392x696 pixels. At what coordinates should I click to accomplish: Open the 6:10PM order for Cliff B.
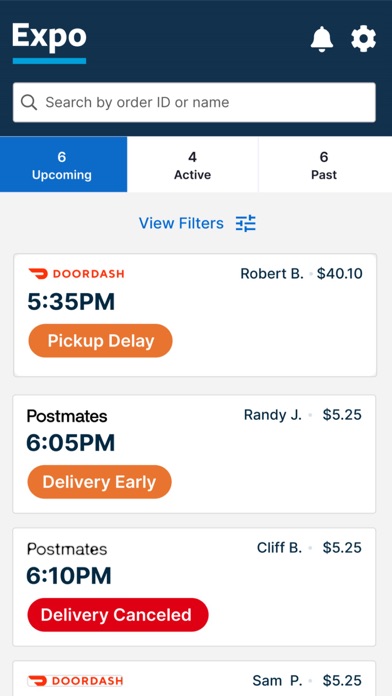point(194,587)
